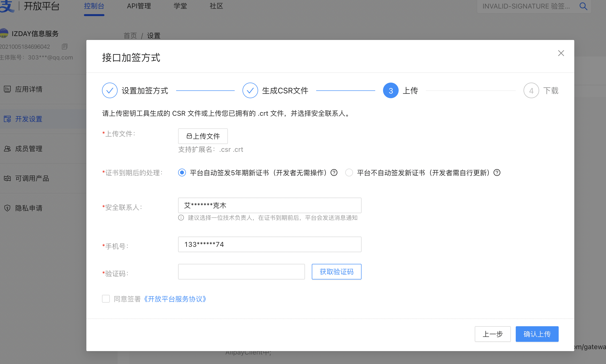Open 成员管理 from the sidebar

click(x=29, y=149)
